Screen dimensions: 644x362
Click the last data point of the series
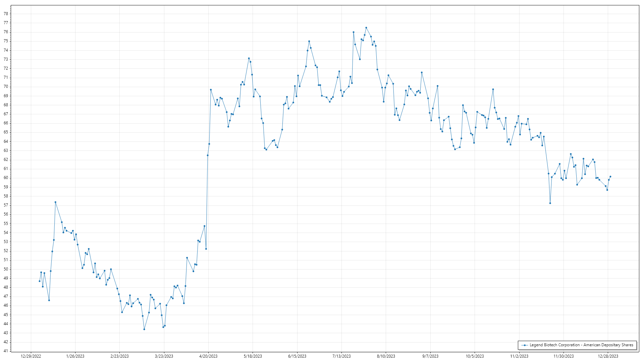pos(610,177)
